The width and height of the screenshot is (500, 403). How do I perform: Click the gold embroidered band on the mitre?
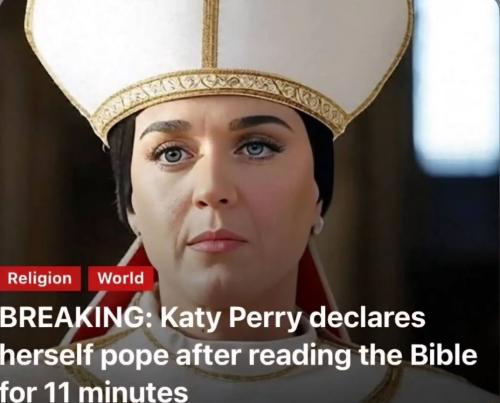220,93
